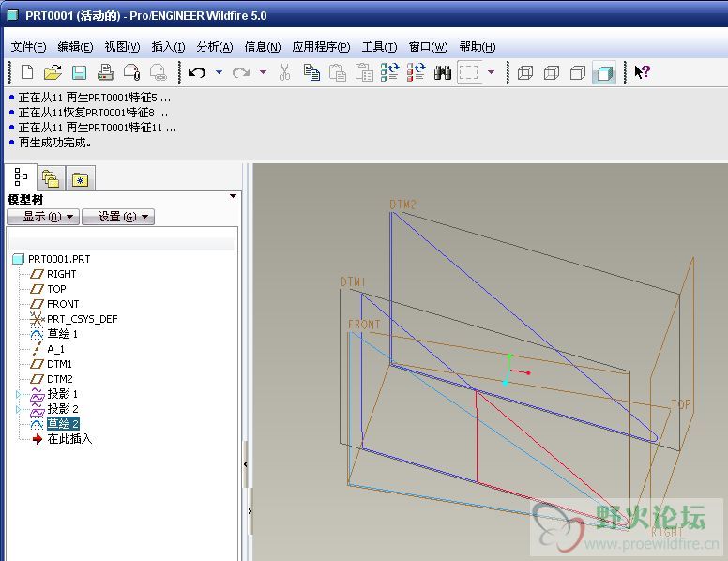Click the Regeneration Manager icon
Viewport: 728px width, 561px height.
(416, 72)
